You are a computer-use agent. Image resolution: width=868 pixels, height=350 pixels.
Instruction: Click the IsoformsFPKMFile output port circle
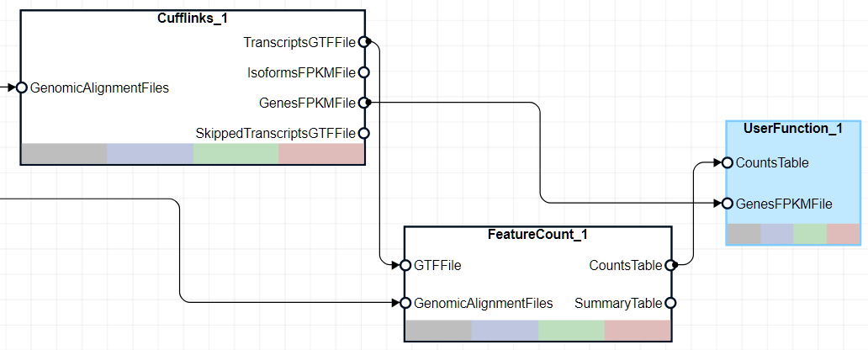click(x=363, y=72)
